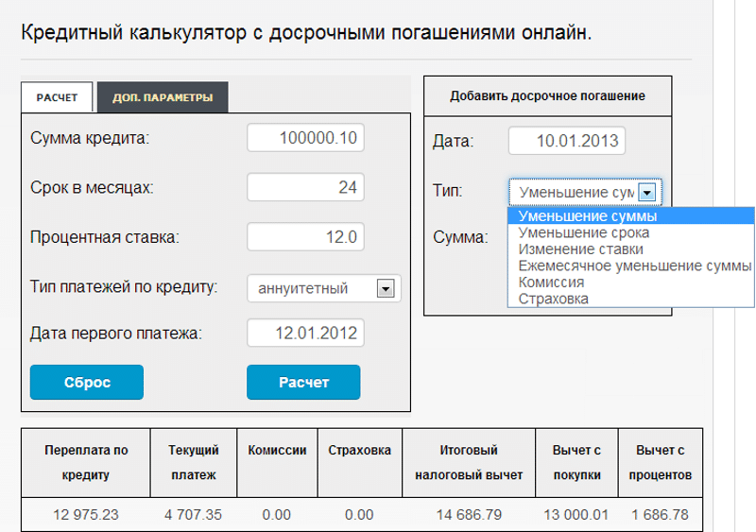Screen dimensions: 756x532
Task: Click the value 12 975.23
Action: coord(86,515)
